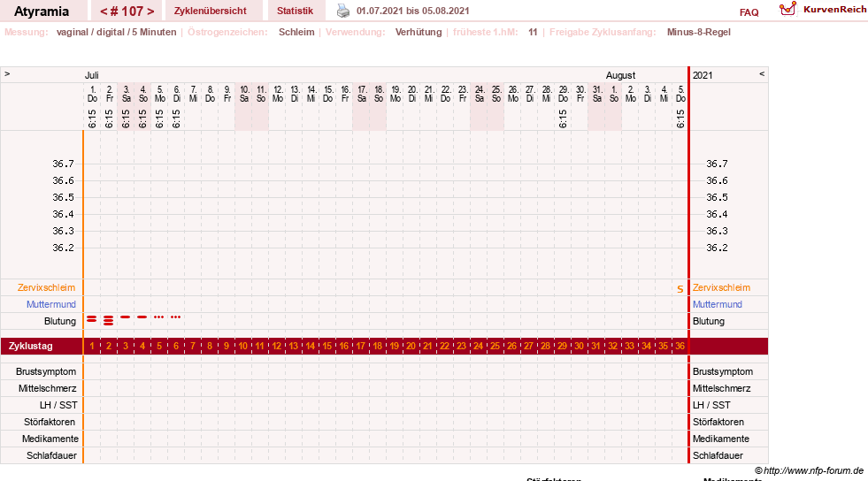Viewport: 868px width, 481px height.
Task: Open the FAQ link
Action: 749,12
